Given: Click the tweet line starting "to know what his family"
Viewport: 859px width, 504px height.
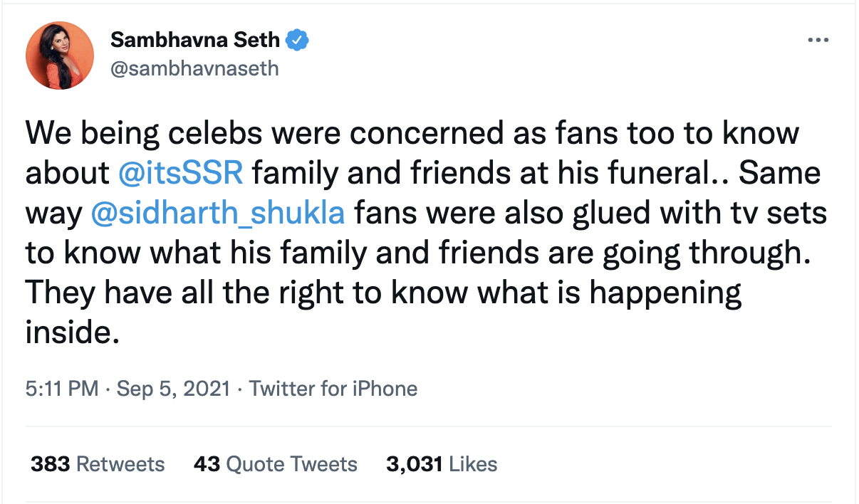Looking at the screenshot, I should [x=419, y=253].
